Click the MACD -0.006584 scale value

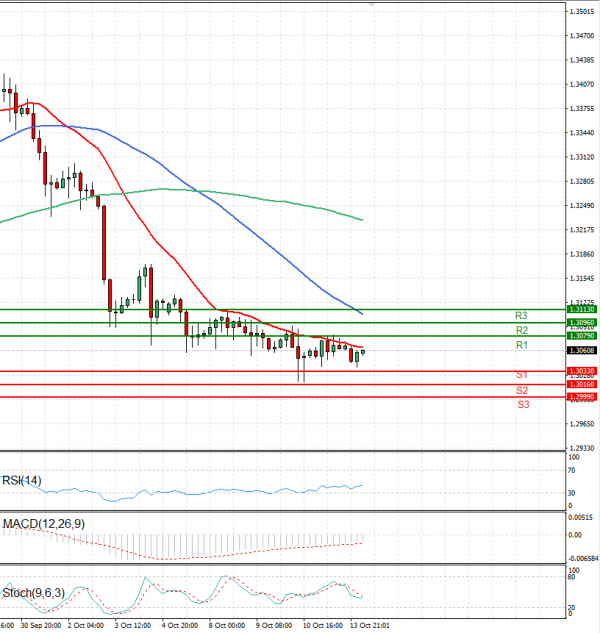point(583,559)
